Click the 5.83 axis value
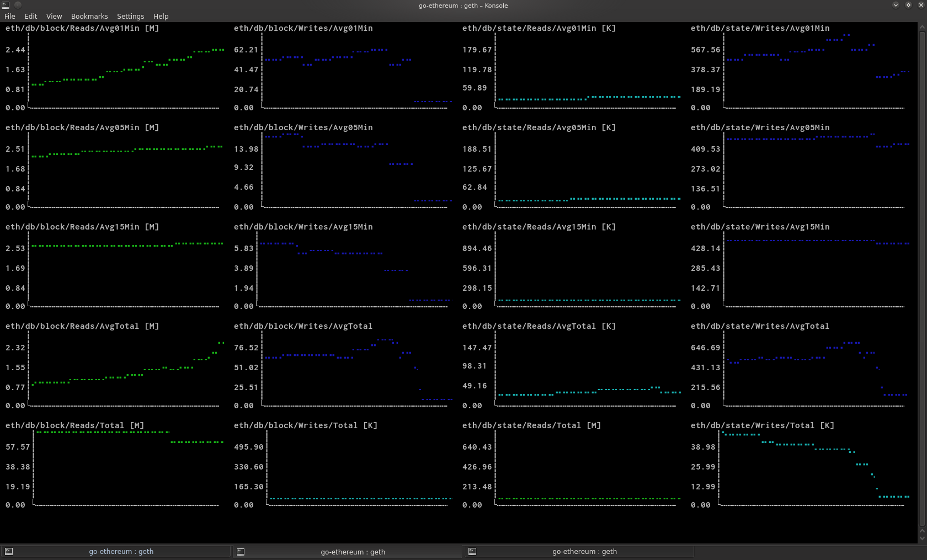The image size is (927, 560). [x=244, y=248]
